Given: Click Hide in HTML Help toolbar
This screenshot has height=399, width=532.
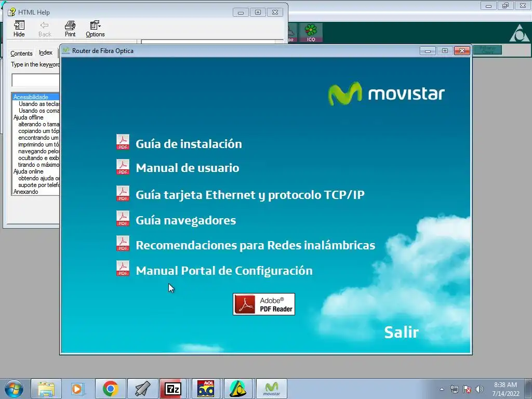Looking at the screenshot, I should tap(19, 29).
